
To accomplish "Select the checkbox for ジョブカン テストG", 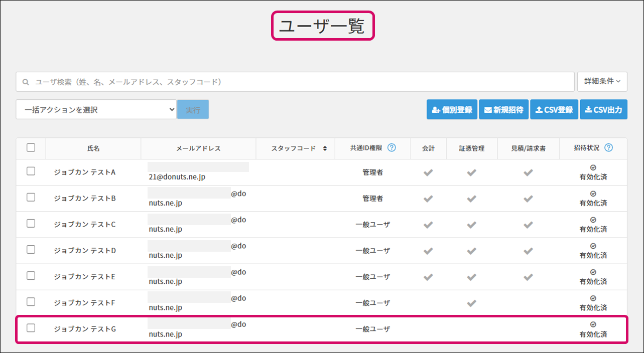I will [x=31, y=328].
